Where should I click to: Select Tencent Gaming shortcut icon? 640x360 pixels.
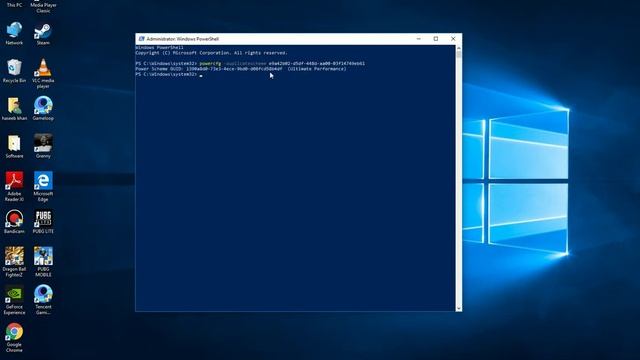click(x=43, y=300)
